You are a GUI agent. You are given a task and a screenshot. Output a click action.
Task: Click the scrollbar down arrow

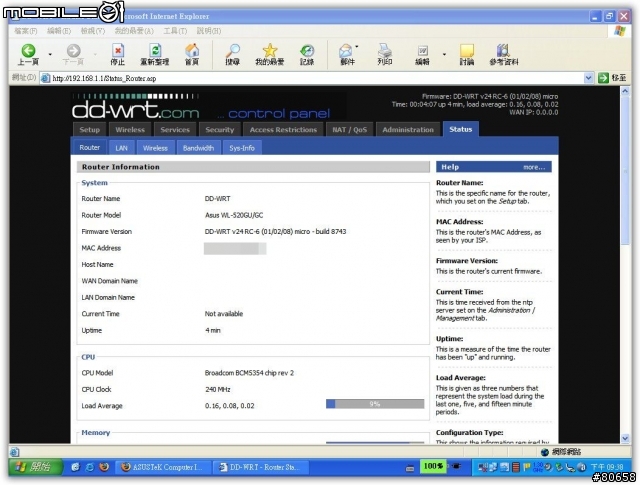click(x=625, y=438)
